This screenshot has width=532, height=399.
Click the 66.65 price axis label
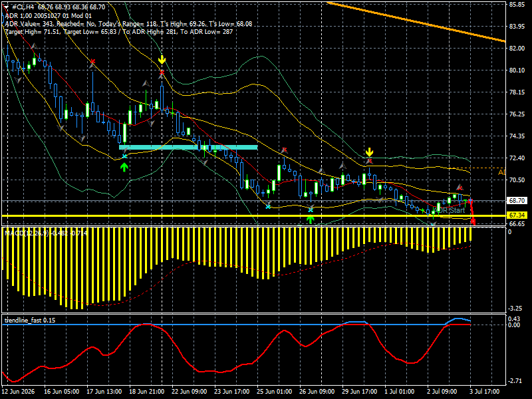tap(517, 223)
